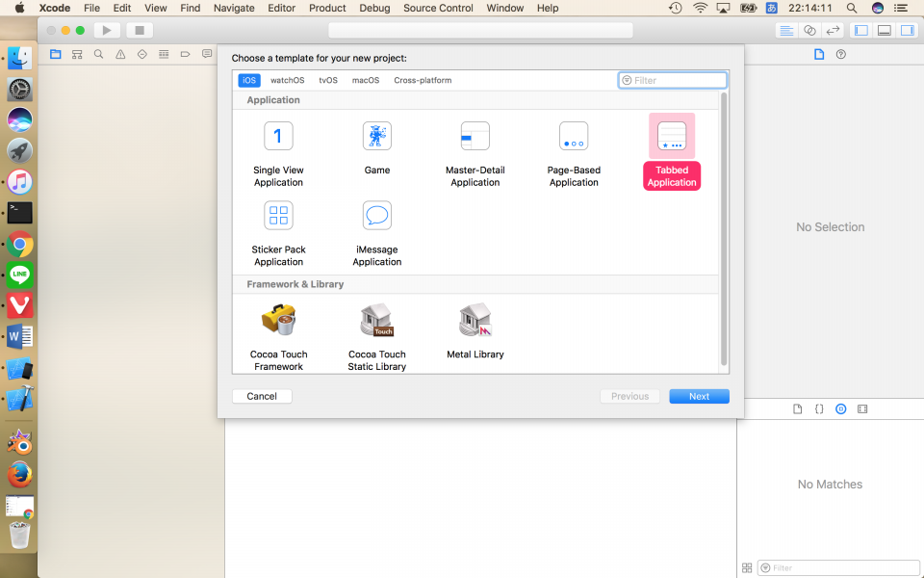Toggle the Navigator pane visibility
The image size is (924, 578).
point(860,31)
